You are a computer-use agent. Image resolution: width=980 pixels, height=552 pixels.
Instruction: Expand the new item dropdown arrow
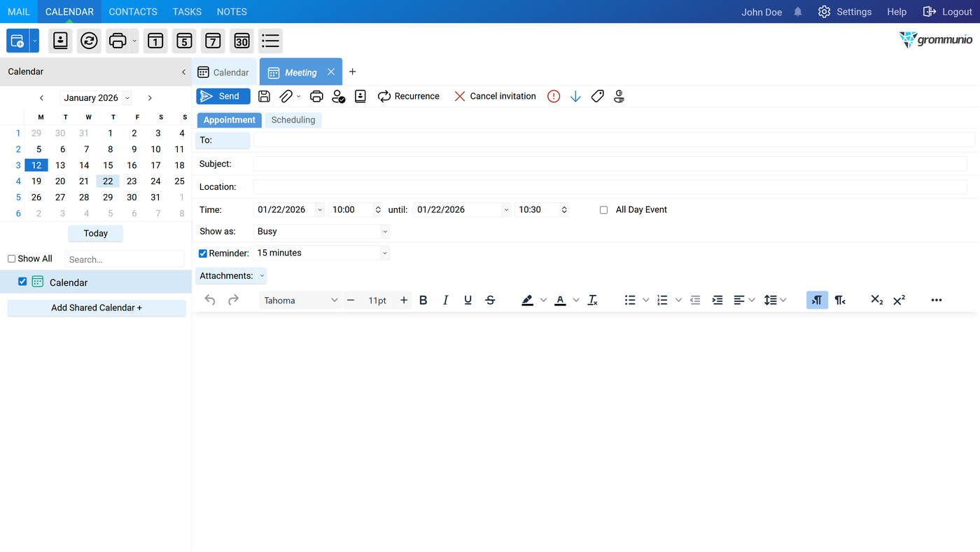tap(34, 41)
